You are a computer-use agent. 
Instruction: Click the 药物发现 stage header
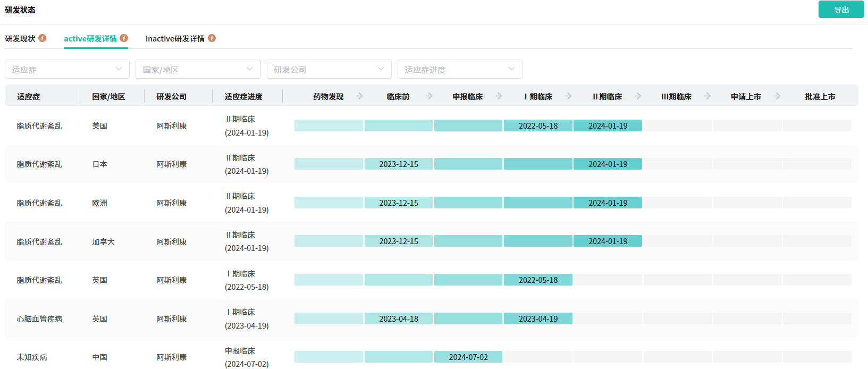pos(328,97)
